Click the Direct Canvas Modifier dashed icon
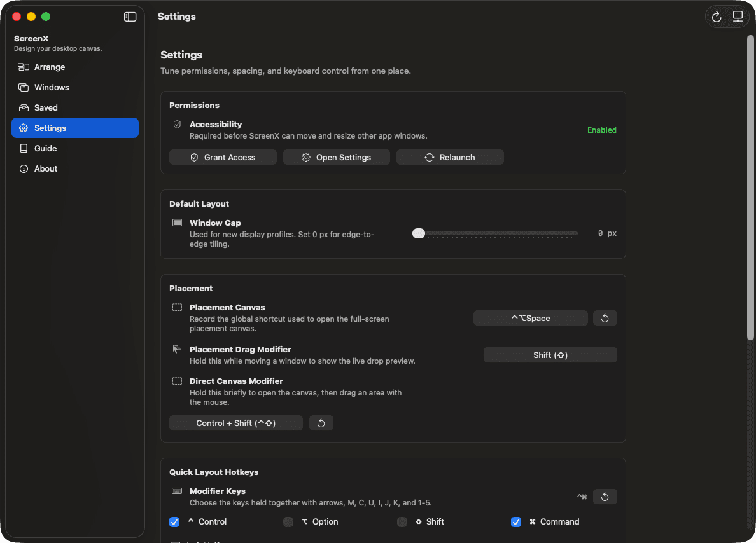 177,381
